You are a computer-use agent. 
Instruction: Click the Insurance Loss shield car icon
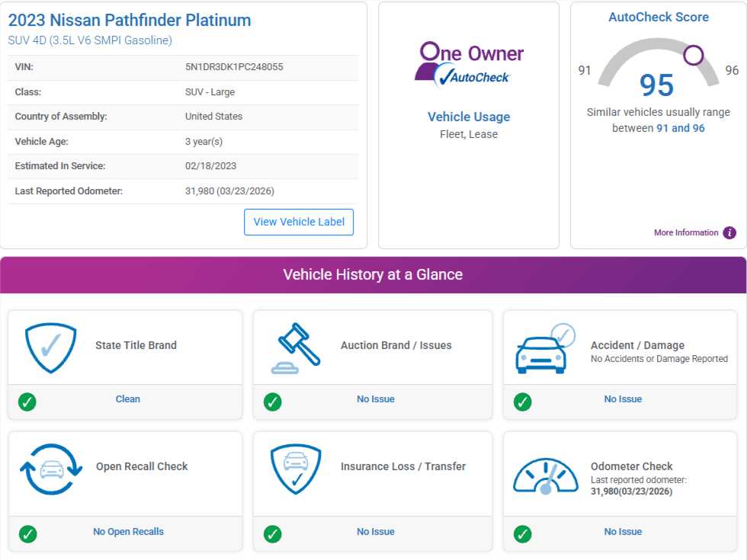pyautogui.click(x=296, y=469)
